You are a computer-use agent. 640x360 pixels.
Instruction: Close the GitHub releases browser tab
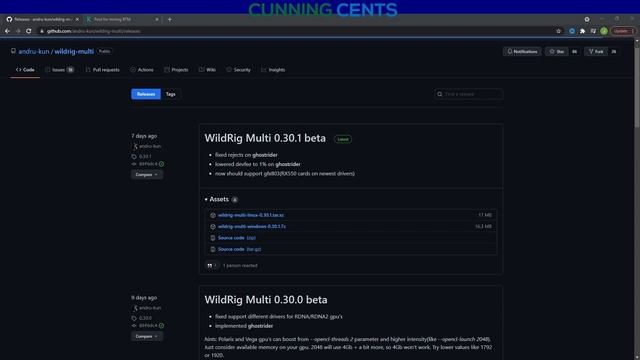77,19
